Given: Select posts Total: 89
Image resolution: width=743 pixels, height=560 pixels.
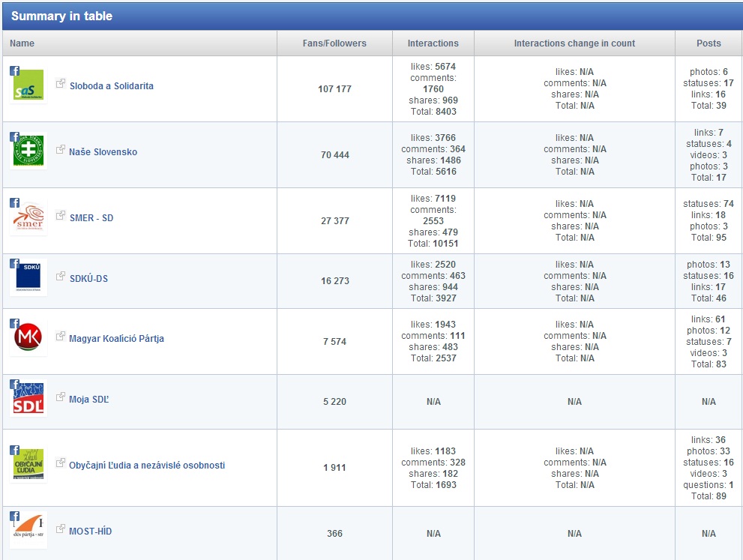Looking at the screenshot, I should tap(709, 496).
